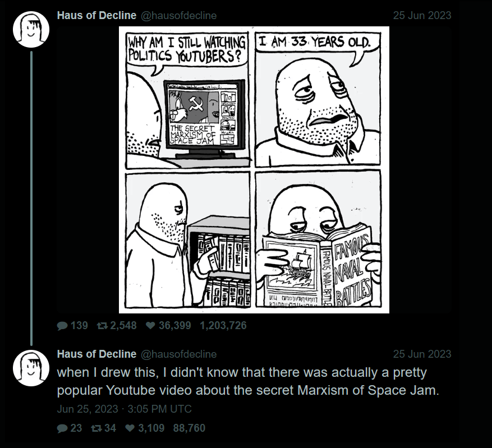Open the Jun 25, 2023 3:05 PM UTC timestamp
Image resolution: width=492 pixels, height=448 pixels.
[x=124, y=409]
